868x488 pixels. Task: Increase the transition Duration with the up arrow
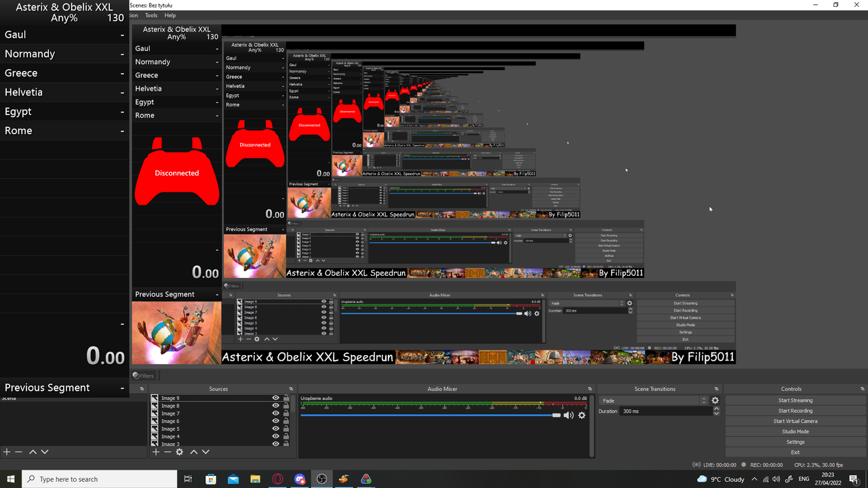coord(717,409)
